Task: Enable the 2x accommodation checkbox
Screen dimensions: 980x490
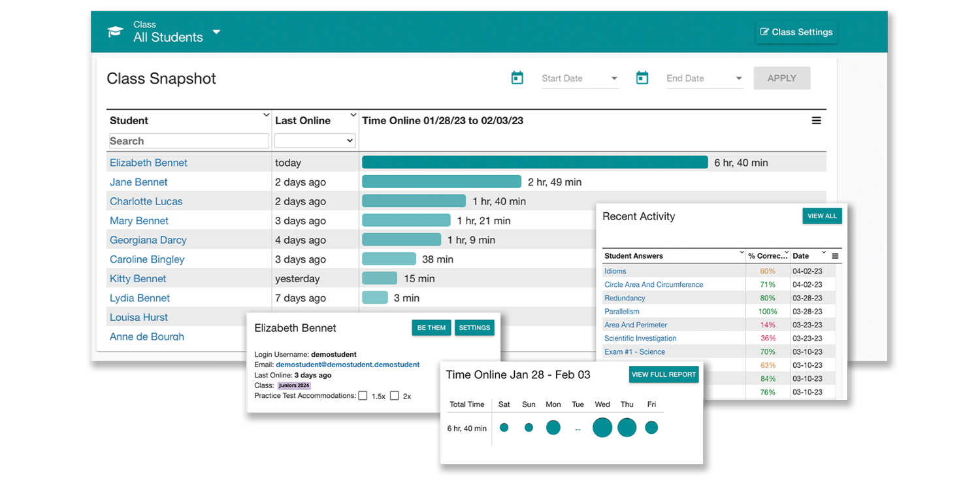Action: click(395, 396)
